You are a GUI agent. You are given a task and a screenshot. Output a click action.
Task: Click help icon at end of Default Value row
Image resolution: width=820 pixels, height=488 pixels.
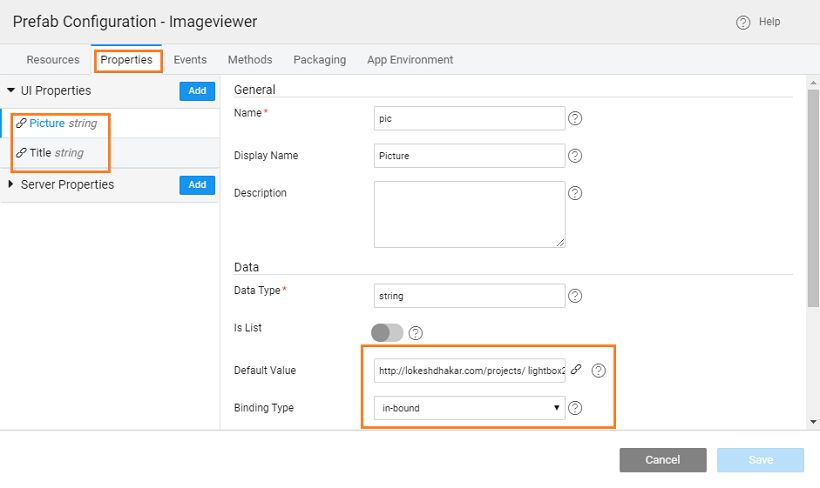pyautogui.click(x=598, y=370)
